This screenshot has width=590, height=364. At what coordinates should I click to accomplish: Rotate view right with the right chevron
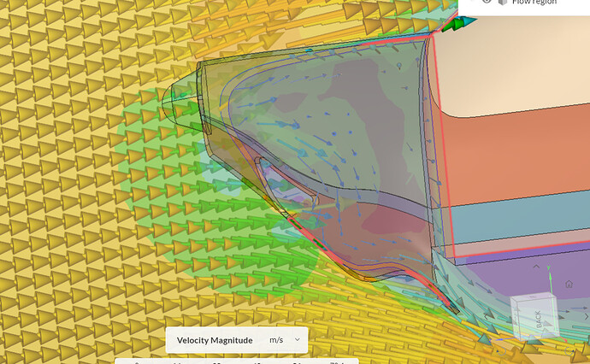click(587, 317)
